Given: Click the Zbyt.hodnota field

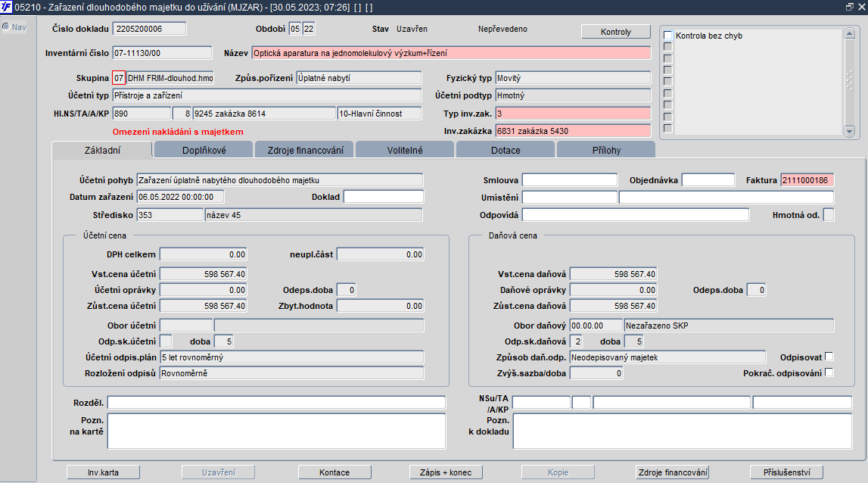Looking at the screenshot, I should tap(381, 306).
